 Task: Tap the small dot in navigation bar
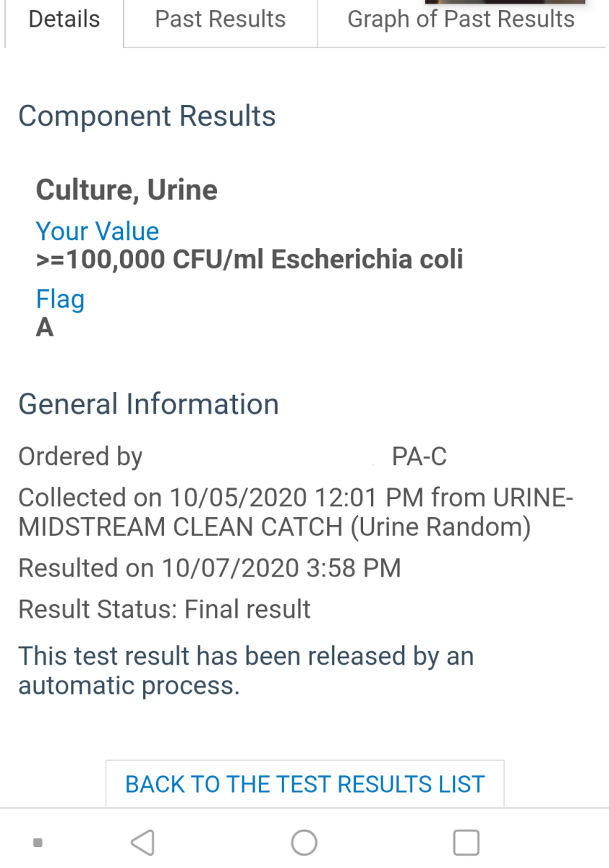point(38,842)
